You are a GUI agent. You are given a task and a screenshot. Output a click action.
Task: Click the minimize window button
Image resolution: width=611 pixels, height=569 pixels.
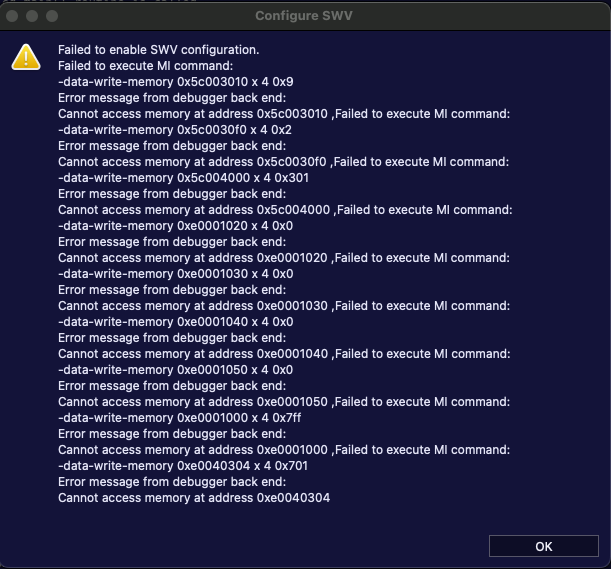point(33,16)
